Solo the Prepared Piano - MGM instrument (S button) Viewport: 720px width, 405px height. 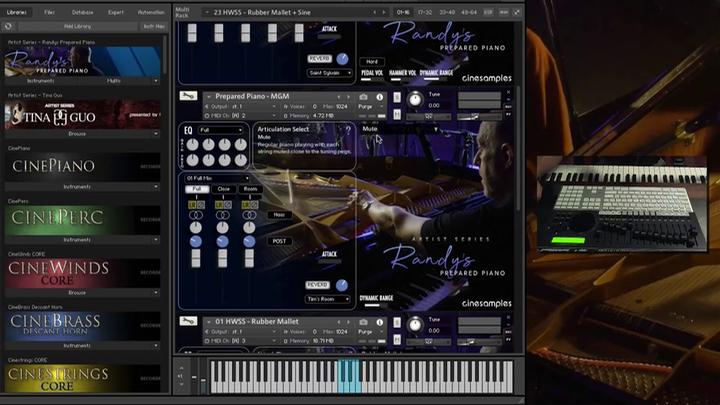pyautogui.click(x=397, y=97)
